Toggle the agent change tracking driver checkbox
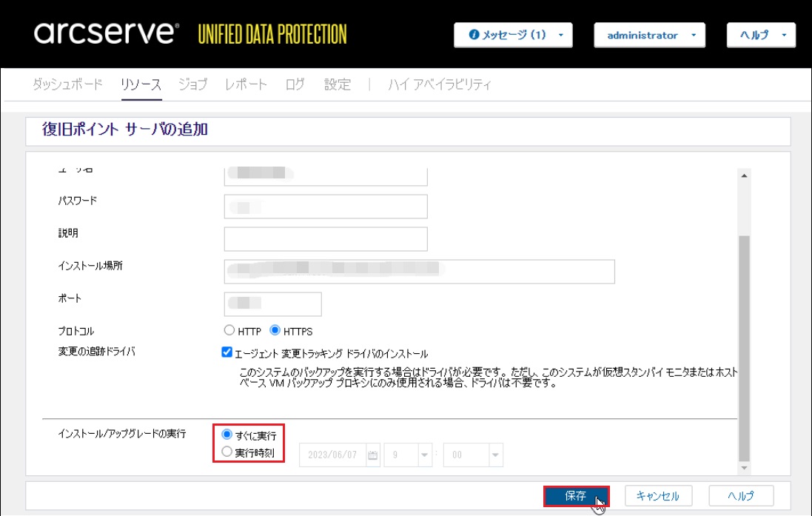812x516 pixels. coord(227,352)
